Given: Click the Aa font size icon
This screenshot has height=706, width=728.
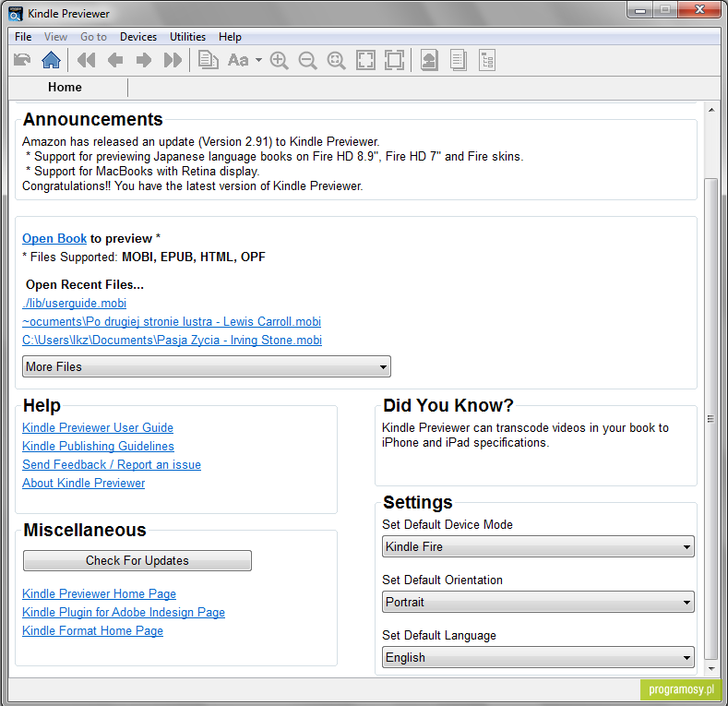Looking at the screenshot, I should 238,60.
